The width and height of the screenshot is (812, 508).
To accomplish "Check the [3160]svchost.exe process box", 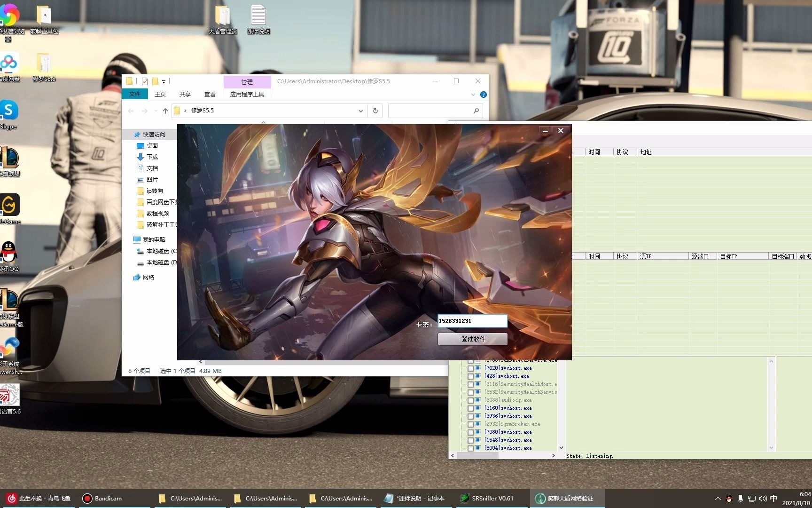I will pos(470,408).
